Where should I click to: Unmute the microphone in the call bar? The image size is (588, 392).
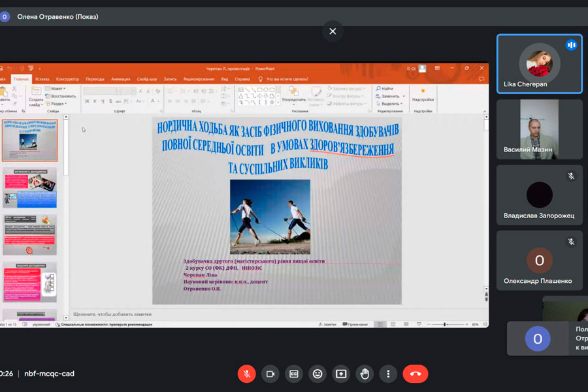(247, 374)
